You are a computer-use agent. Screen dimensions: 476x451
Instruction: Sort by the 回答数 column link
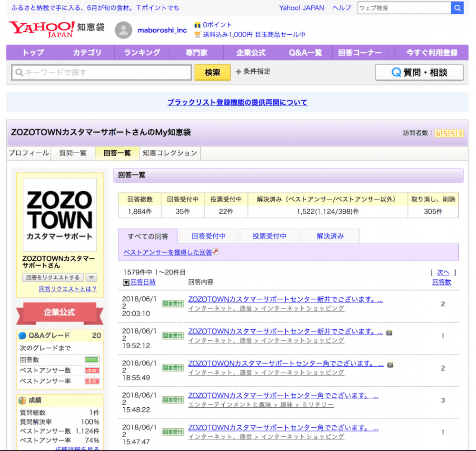click(442, 282)
